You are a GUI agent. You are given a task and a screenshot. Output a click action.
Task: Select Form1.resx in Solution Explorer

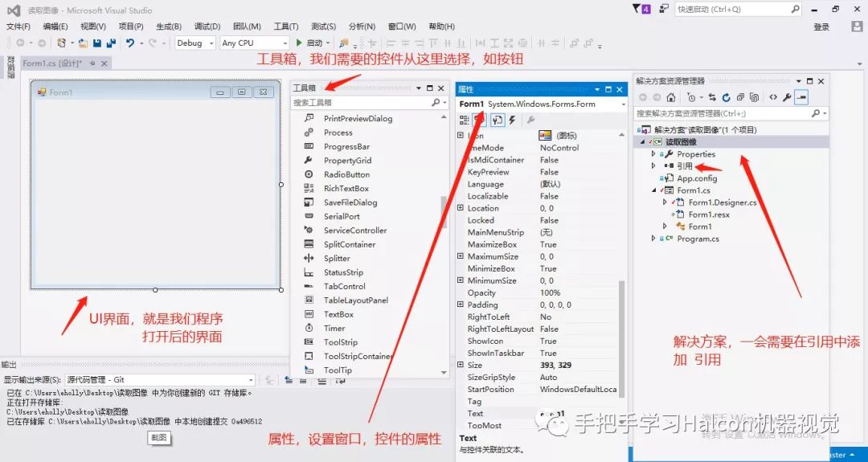pos(709,215)
